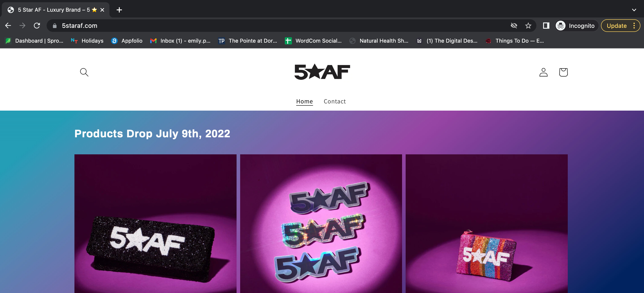The width and height of the screenshot is (644, 293).
Task: Expand the tab search chevron
Action: (634, 10)
